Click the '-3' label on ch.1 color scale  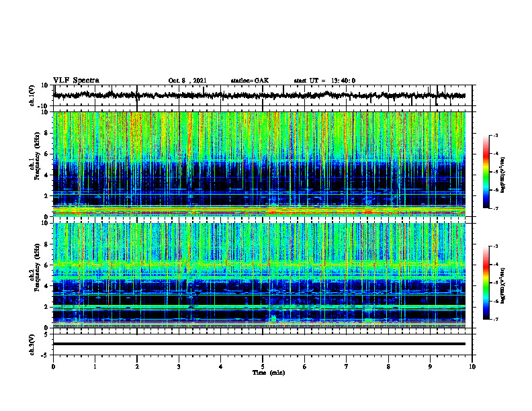tap(496, 135)
